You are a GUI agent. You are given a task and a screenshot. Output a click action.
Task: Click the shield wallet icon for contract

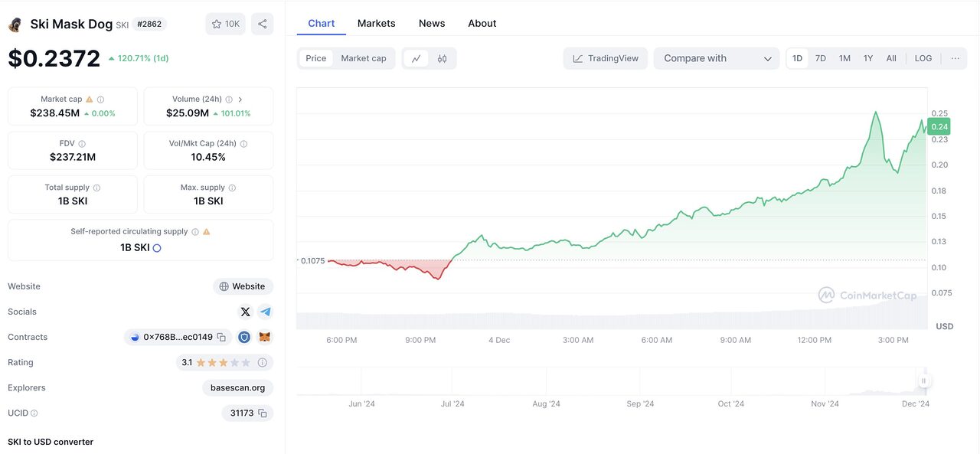pyautogui.click(x=244, y=337)
